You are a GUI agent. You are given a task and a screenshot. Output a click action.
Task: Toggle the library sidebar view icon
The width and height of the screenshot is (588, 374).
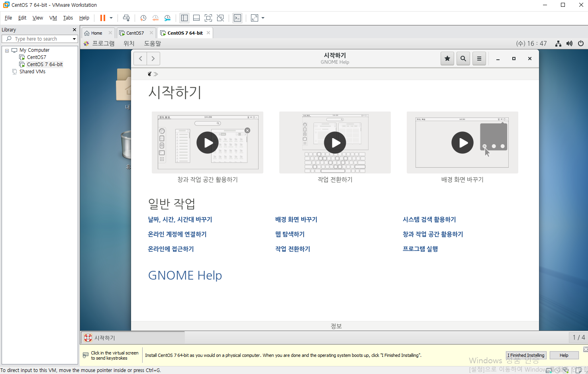184,18
